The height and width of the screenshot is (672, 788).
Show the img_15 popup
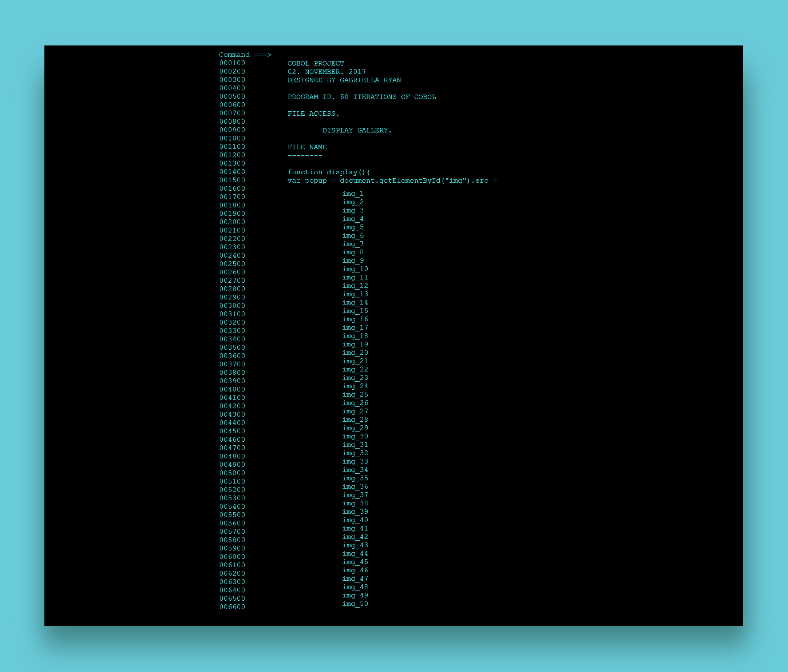pos(355,311)
